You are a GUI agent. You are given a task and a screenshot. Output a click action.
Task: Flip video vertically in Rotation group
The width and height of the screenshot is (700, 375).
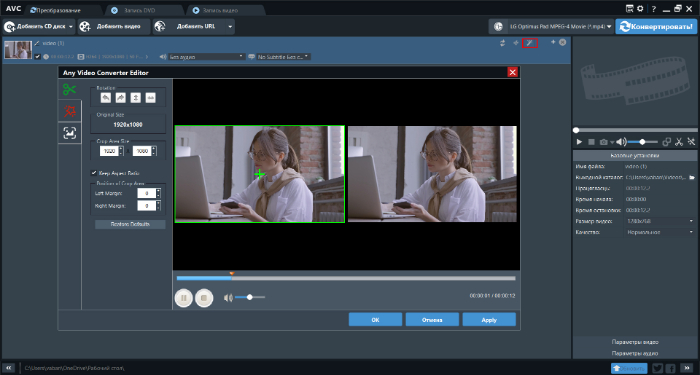point(135,97)
